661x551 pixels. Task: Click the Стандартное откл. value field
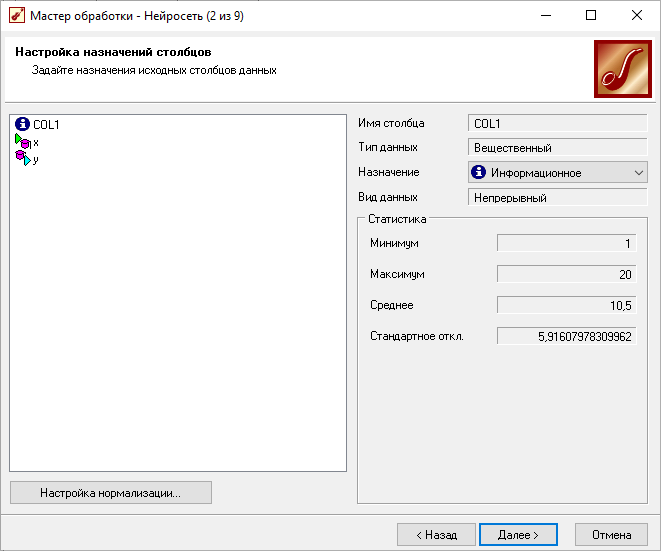pos(567,336)
